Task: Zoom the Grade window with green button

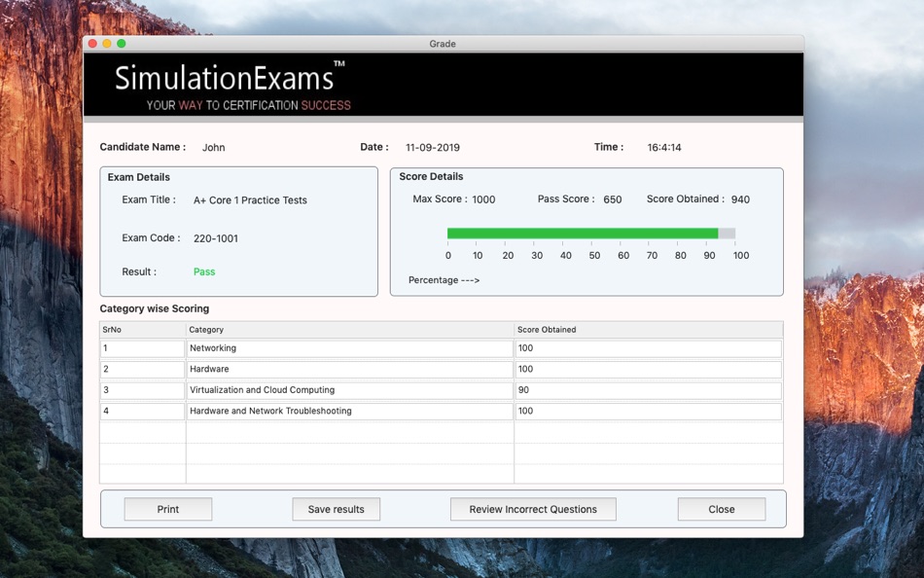Action: click(122, 44)
